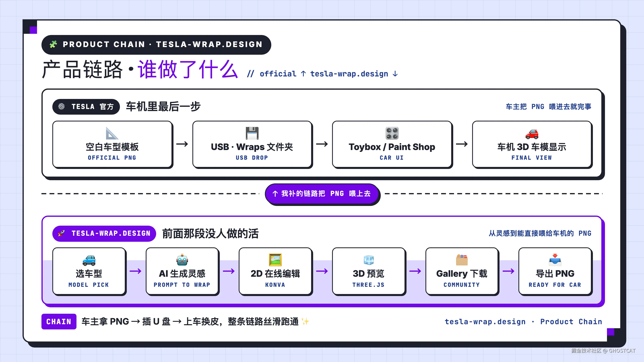Click the heading 车机里最后一步

(x=163, y=106)
